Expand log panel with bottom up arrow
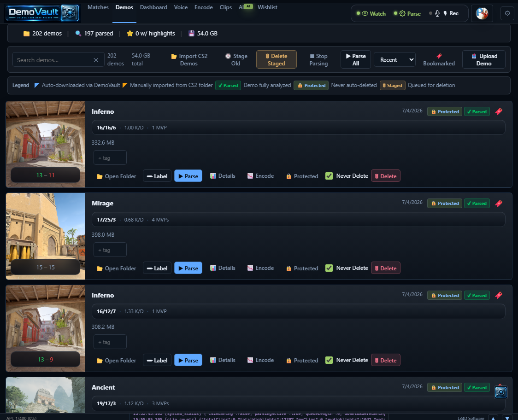This screenshot has height=420, width=518. (493, 418)
